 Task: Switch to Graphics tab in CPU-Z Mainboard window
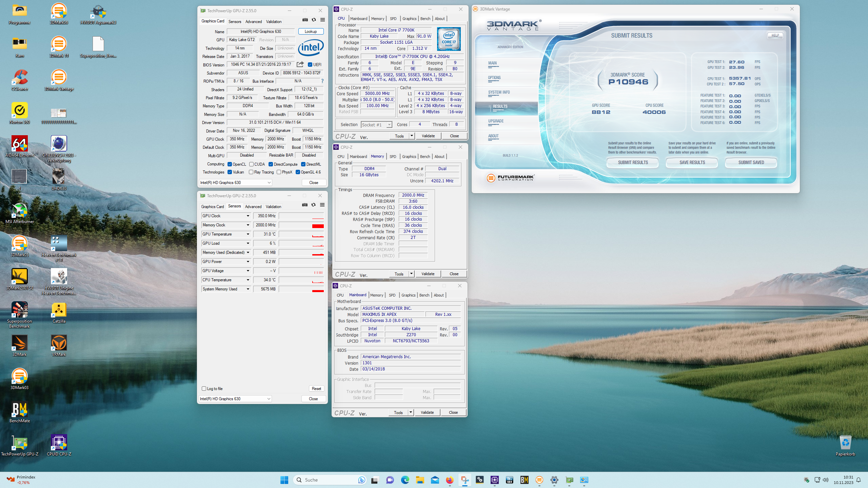pos(408,295)
